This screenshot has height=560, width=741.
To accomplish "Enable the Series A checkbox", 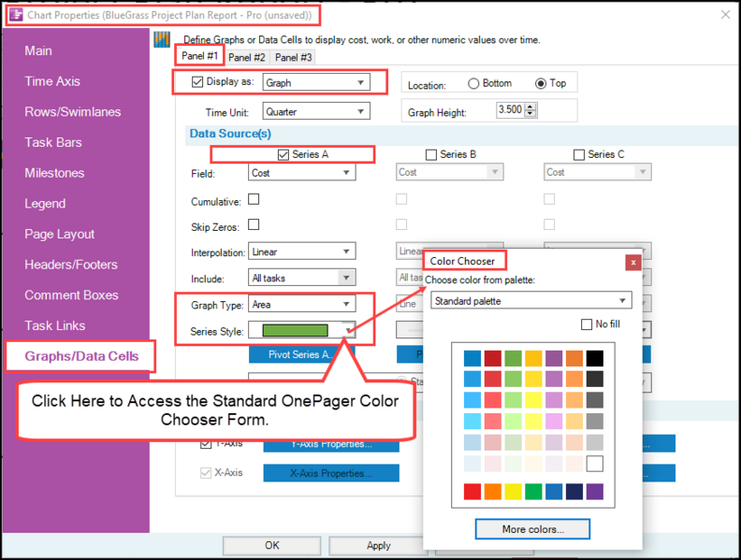I will pyautogui.click(x=283, y=155).
